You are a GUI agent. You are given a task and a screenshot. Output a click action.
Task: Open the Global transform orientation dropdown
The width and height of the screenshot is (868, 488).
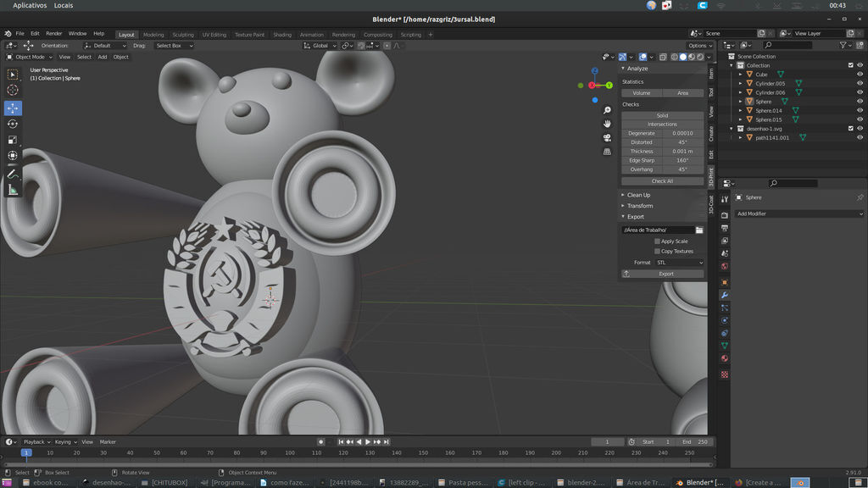320,46
